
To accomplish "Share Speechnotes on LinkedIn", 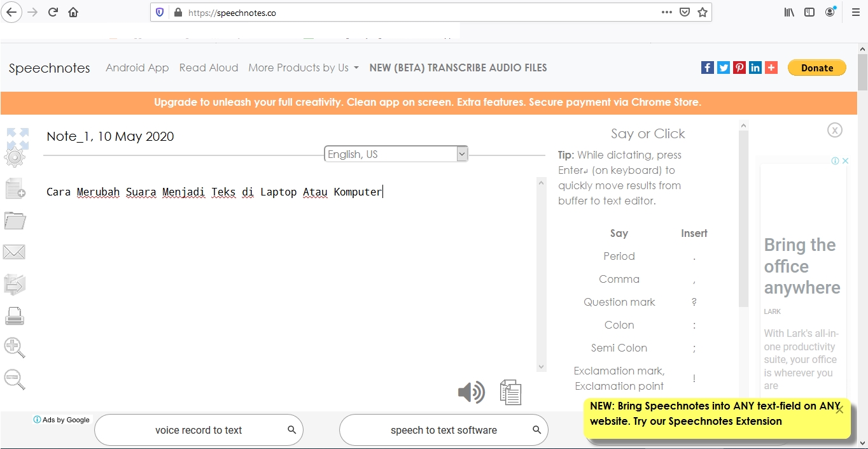I will 755,68.
